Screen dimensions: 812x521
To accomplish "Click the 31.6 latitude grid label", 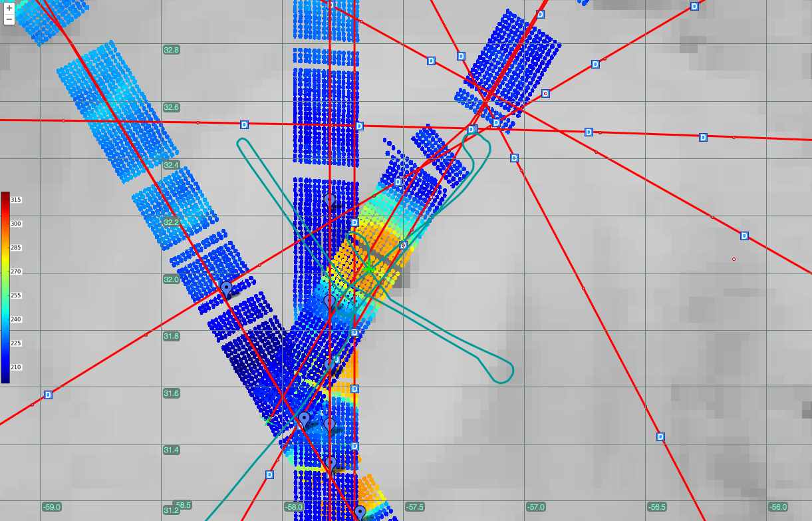I will (172, 393).
